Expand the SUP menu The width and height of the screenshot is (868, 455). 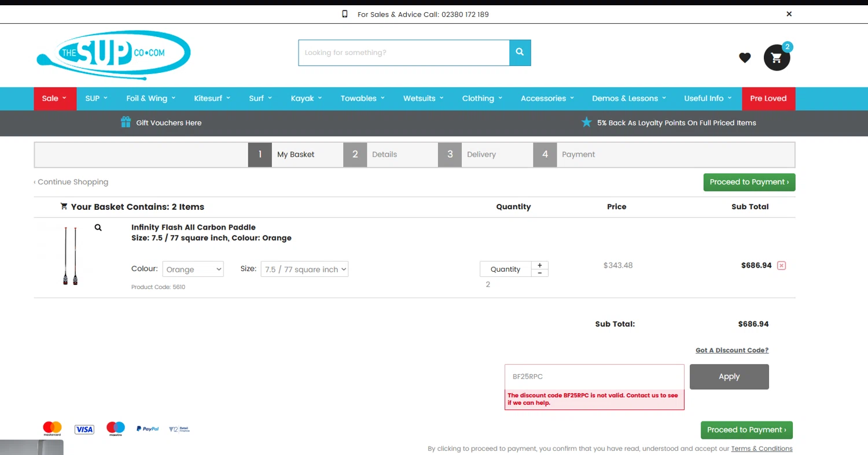96,98
